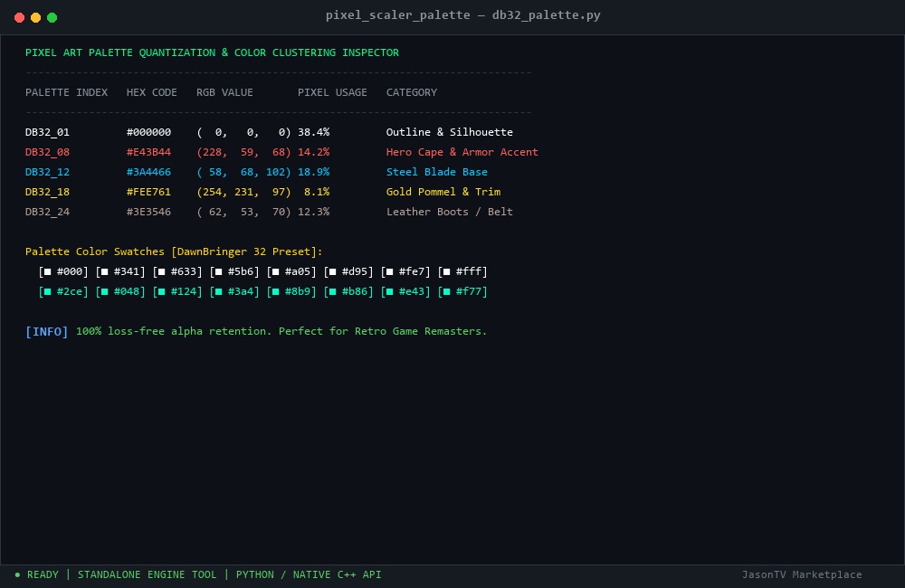Image resolution: width=905 pixels, height=588 pixels.
Task: Click the loss-free alpha retention message
Action: point(281,331)
